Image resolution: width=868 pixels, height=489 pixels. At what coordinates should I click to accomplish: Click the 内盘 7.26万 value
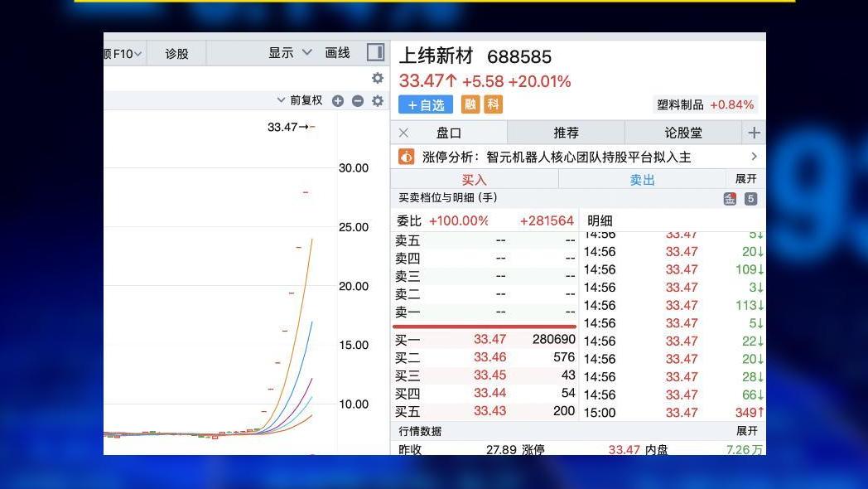pos(745,449)
